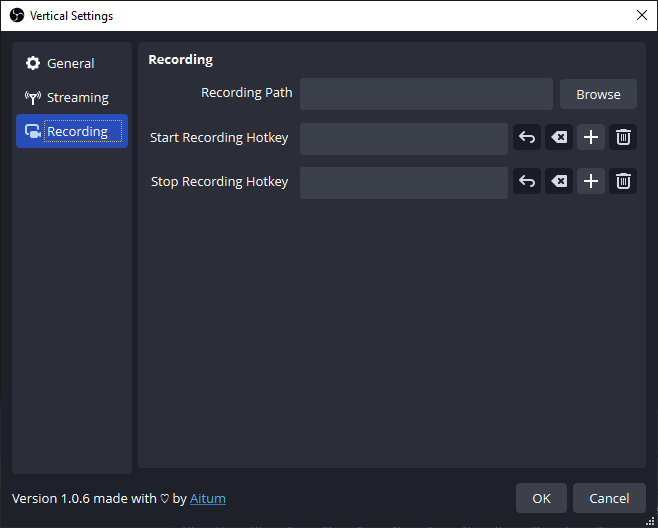The height and width of the screenshot is (528, 658).
Task: Revert the Stop Recording Hotkey
Action: click(527, 182)
